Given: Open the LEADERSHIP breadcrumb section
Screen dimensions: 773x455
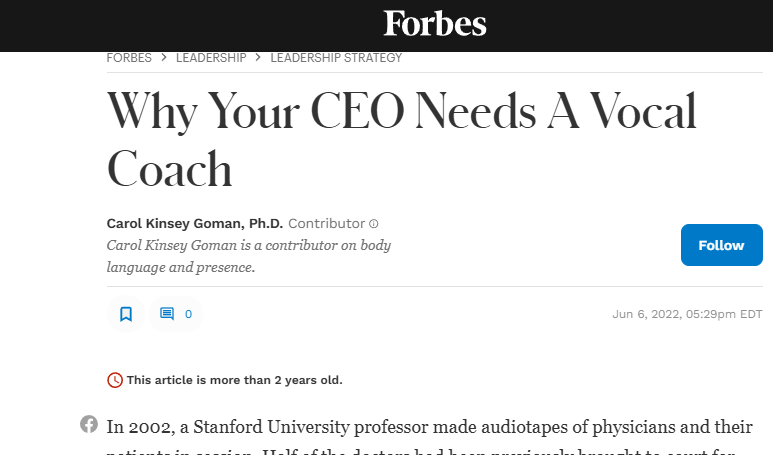Looking at the screenshot, I should click(x=211, y=58).
